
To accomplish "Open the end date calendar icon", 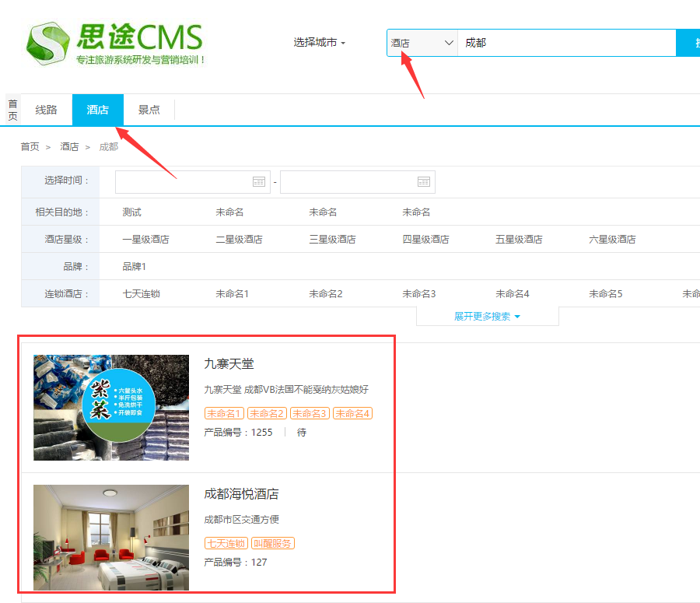I will [x=424, y=182].
